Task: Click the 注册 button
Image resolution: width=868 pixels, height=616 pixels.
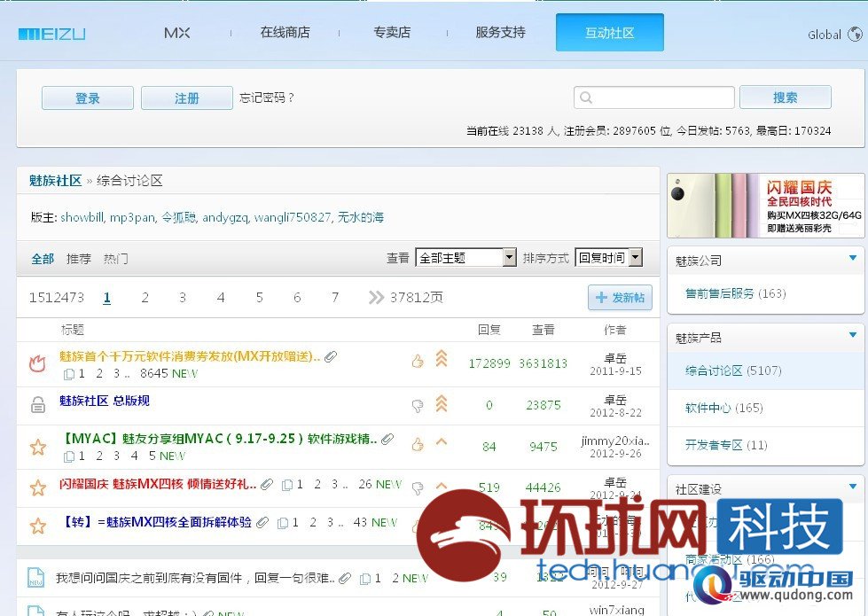Action: pyautogui.click(x=186, y=98)
